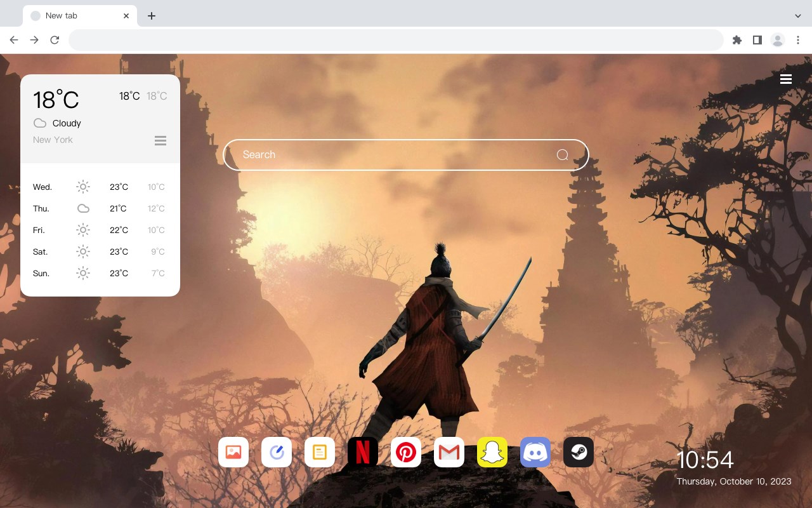812x508 pixels.
Task: Open the browser Extensions puzzle icon
Action: tap(737, 40)
